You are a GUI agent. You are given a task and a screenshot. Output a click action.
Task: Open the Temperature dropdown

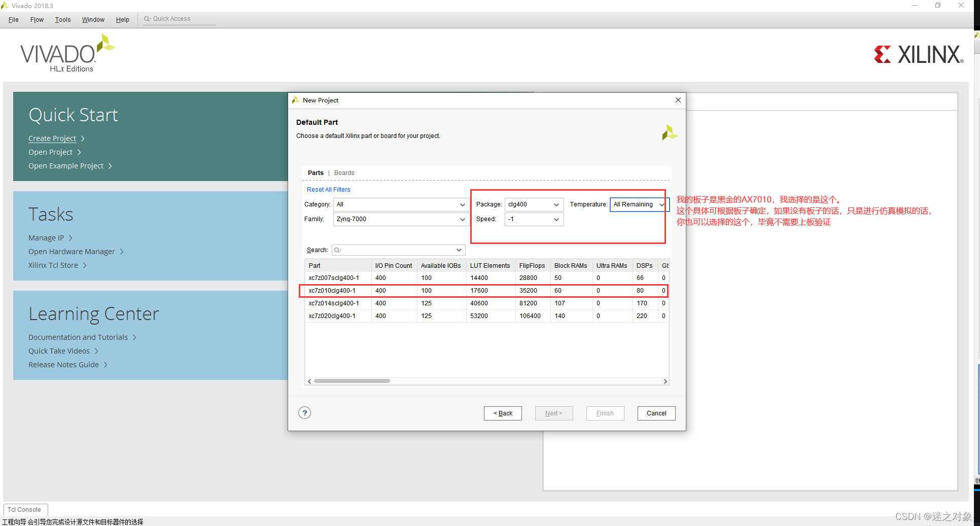point(639,204)
